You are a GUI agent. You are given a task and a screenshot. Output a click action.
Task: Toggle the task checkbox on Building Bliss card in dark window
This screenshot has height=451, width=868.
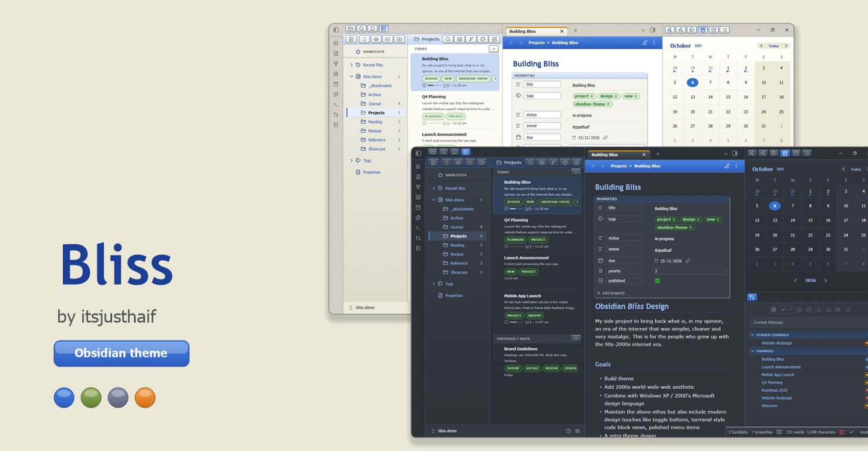coord(507,208)
